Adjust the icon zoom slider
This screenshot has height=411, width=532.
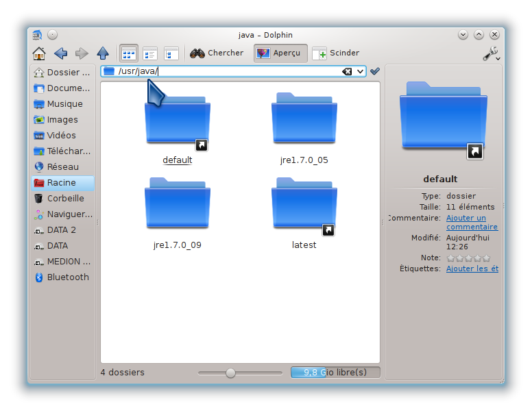230,373
